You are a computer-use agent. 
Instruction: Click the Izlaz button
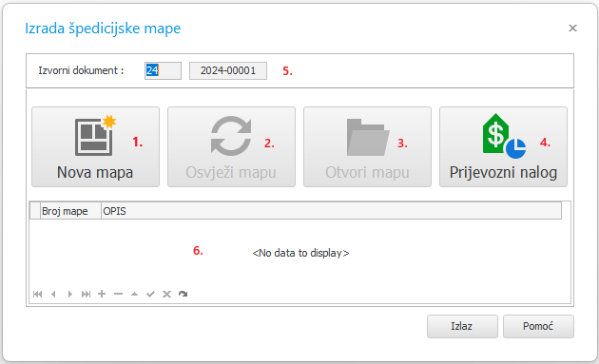pos(462,326)
